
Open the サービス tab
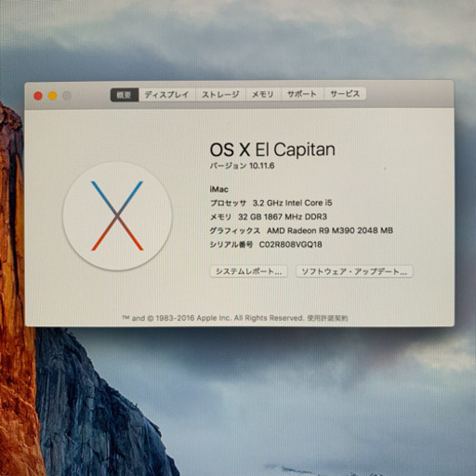[x=345, y=94]
